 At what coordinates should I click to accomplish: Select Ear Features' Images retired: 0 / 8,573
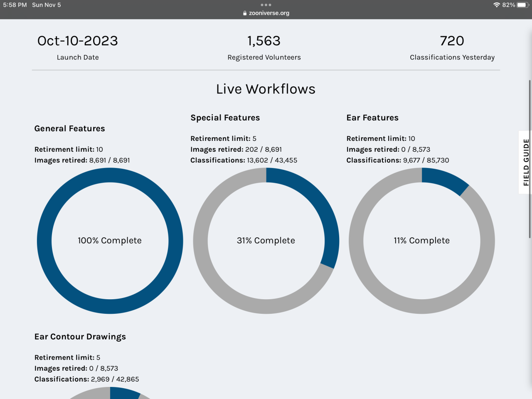[x=389, y=149]
